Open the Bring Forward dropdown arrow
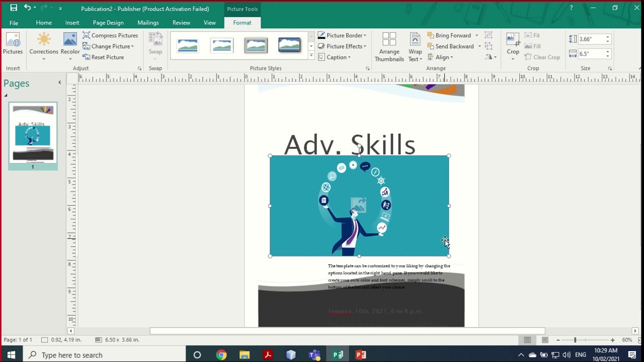The width and height of the screenshot is (644, 362). click(476, 35)
